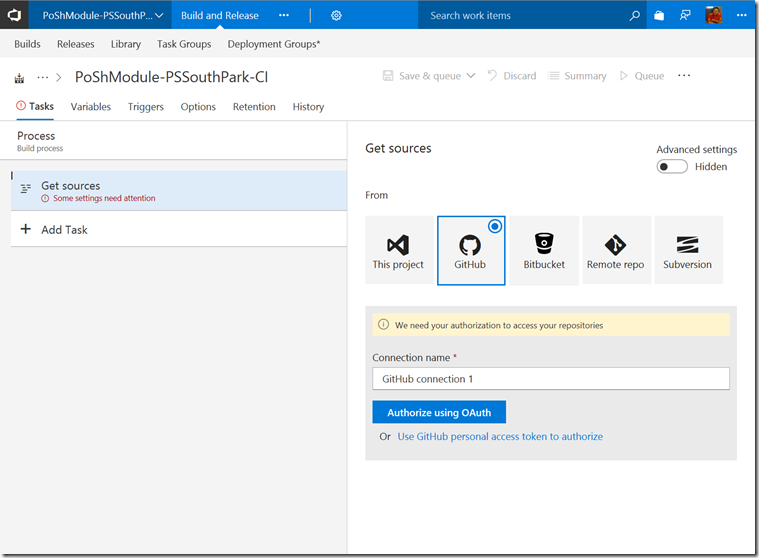
Task: Use GitHub personal access token link
Action: [500, 437]
